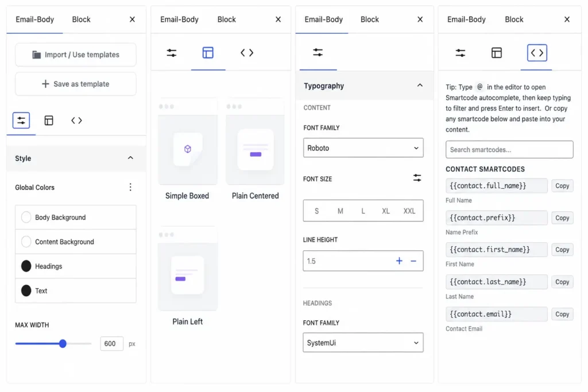Close the smartcodes panel

[x=567, y=20]
